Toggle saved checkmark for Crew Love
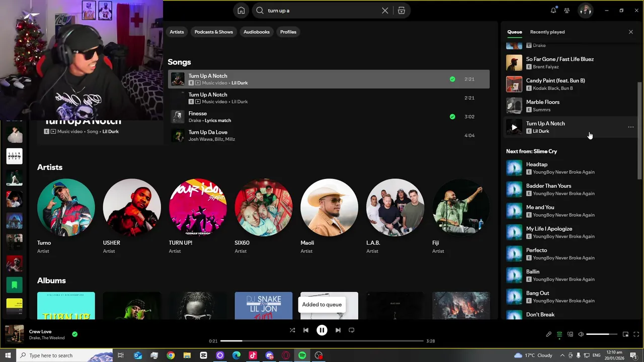This screenshot has width=644, height=362. coord(74,334)
